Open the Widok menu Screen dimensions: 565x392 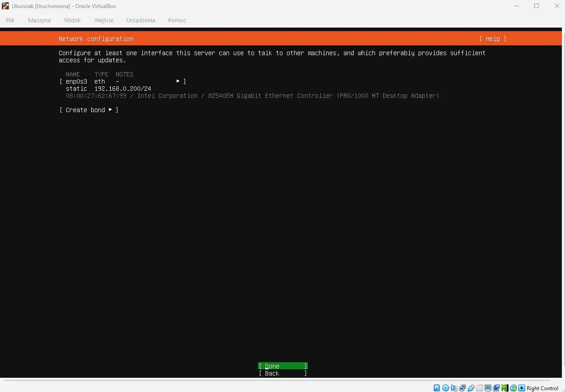coord(73,20)
